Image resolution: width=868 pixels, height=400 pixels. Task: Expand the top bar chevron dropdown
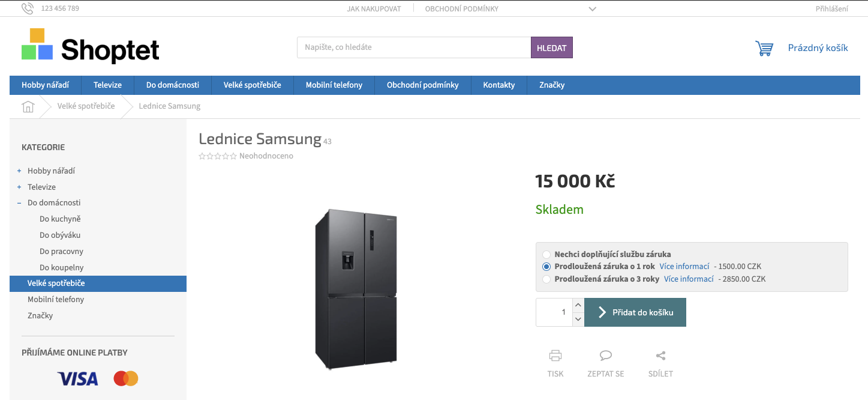click(x=592, y=9)
